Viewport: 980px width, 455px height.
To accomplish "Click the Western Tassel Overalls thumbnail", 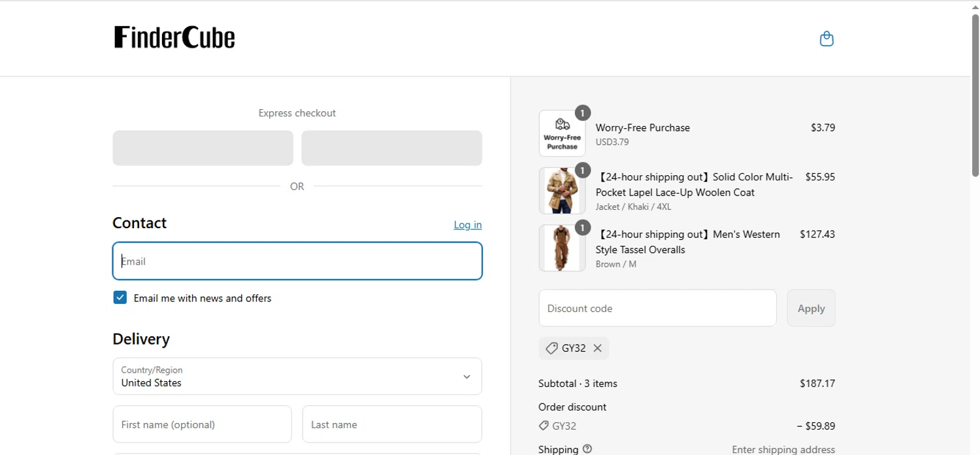I will point(562,248).
